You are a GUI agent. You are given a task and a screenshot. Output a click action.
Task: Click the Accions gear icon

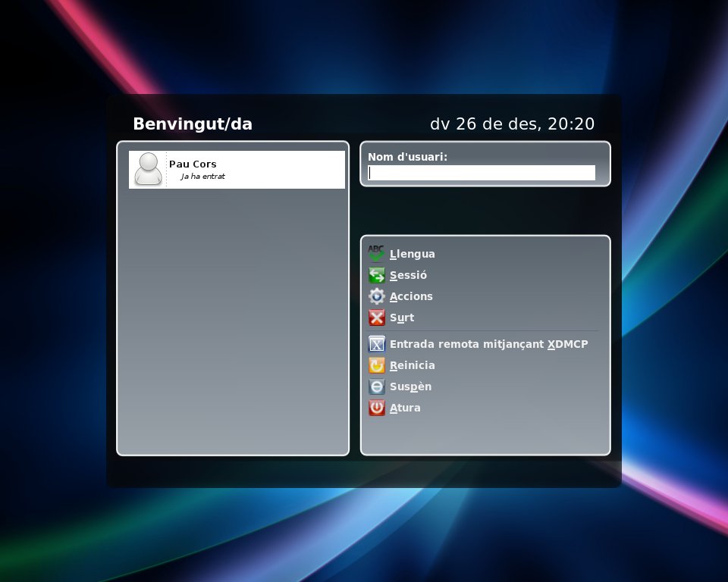coord(377,296)
